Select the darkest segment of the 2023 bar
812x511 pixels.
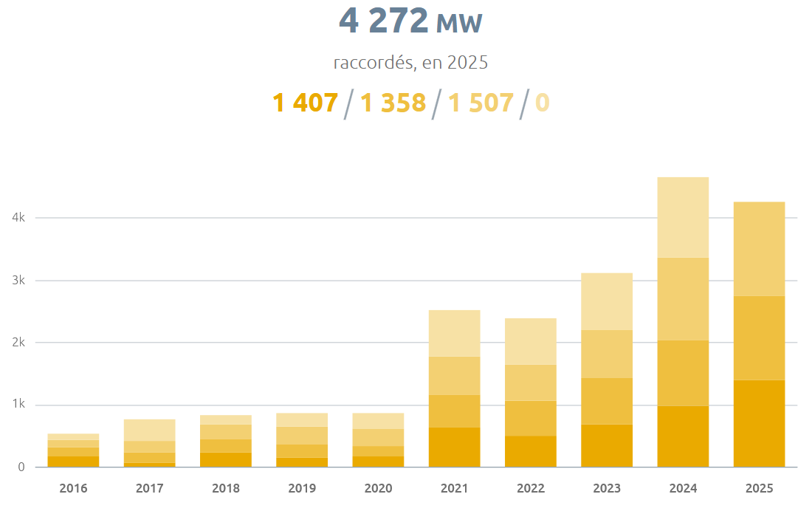[x=606, y=443]
